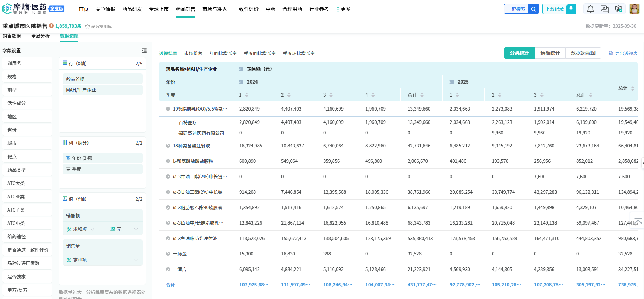The image size is (644, 299).
Task: Sort by 2024 quarter 1 column
Action: 247,95
